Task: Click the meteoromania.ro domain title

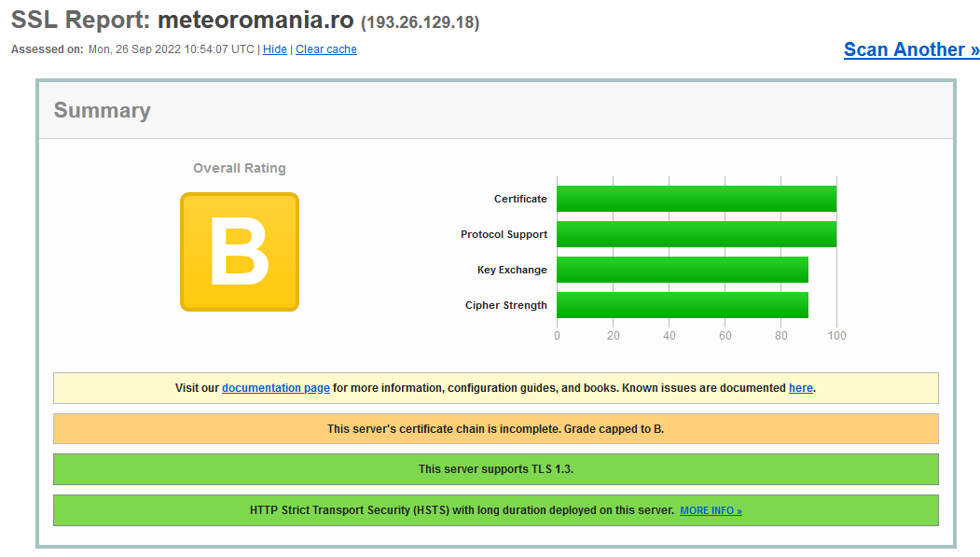Action: (255, 20)
